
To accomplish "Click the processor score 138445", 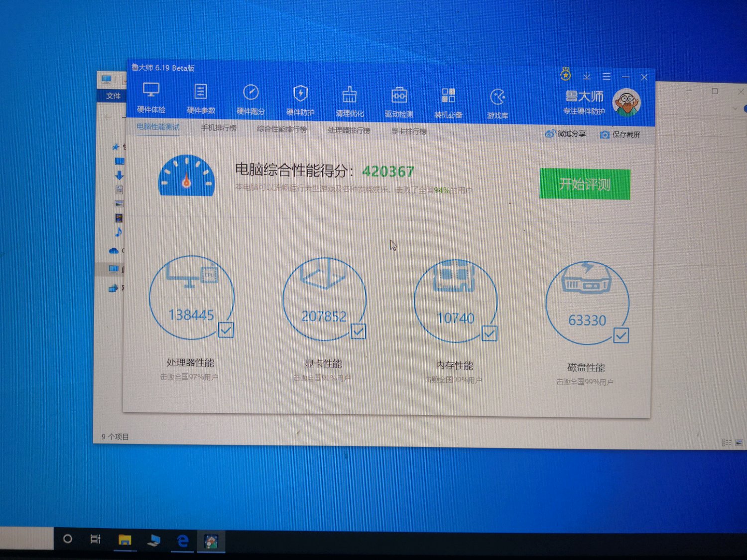I will (191, 315).
